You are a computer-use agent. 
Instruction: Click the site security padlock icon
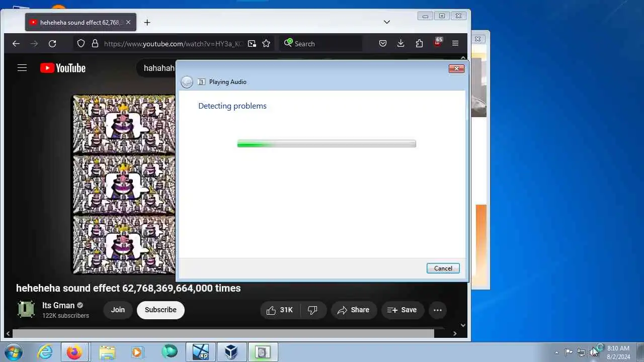[x=95, y=44]
